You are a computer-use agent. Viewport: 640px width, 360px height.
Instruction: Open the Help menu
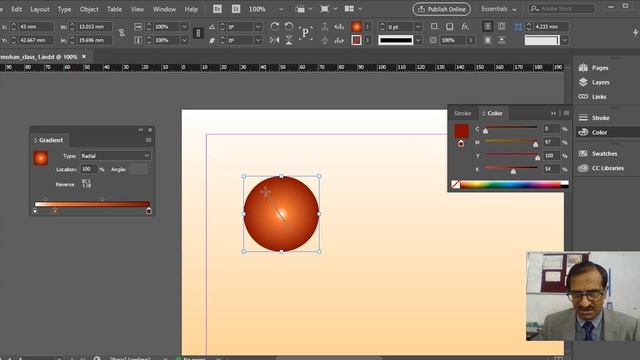[191, 9]
